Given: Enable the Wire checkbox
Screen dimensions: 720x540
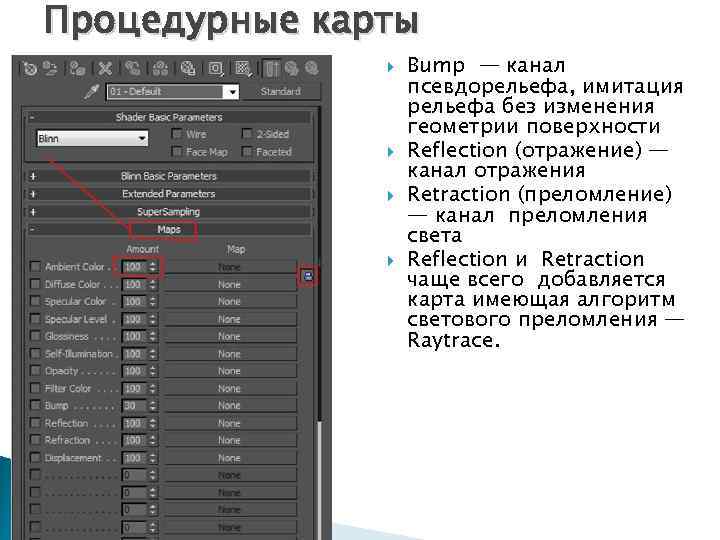Looking at the screenshot, I should (177, 134).
